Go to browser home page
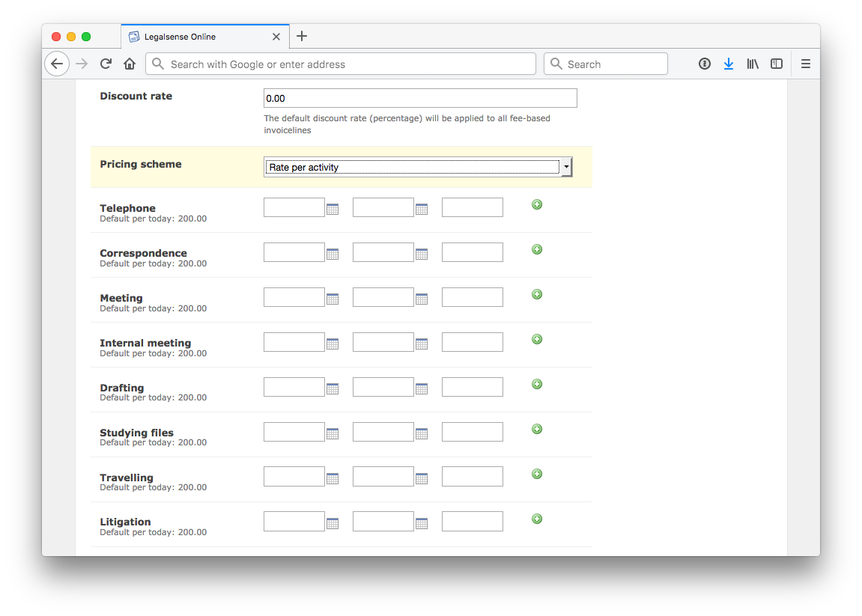 (130, 64)
